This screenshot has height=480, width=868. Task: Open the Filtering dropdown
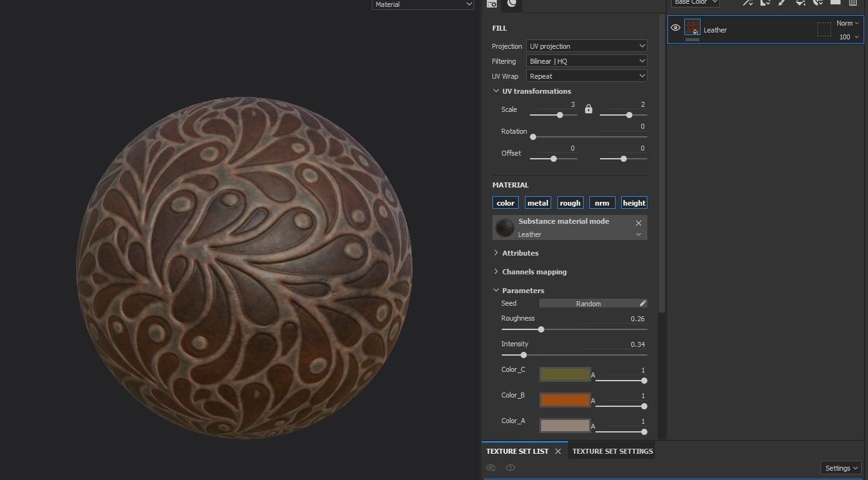587,61
